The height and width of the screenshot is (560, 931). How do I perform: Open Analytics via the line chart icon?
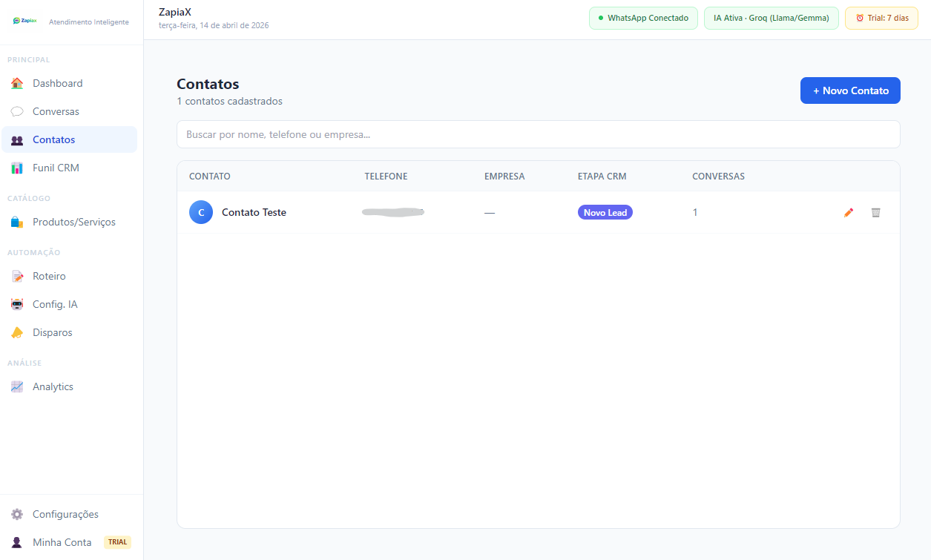click(x=17, y=387)
